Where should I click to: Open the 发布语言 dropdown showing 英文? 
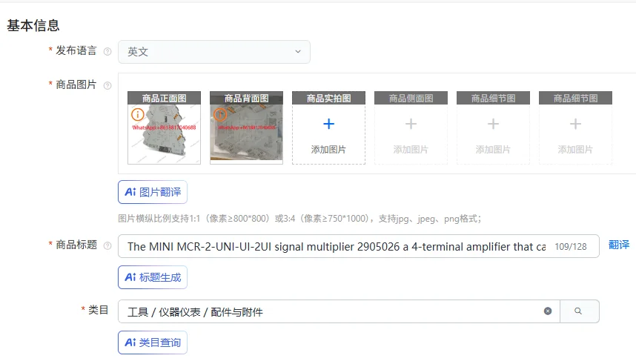pyautogui.click(x=214, y=52)
